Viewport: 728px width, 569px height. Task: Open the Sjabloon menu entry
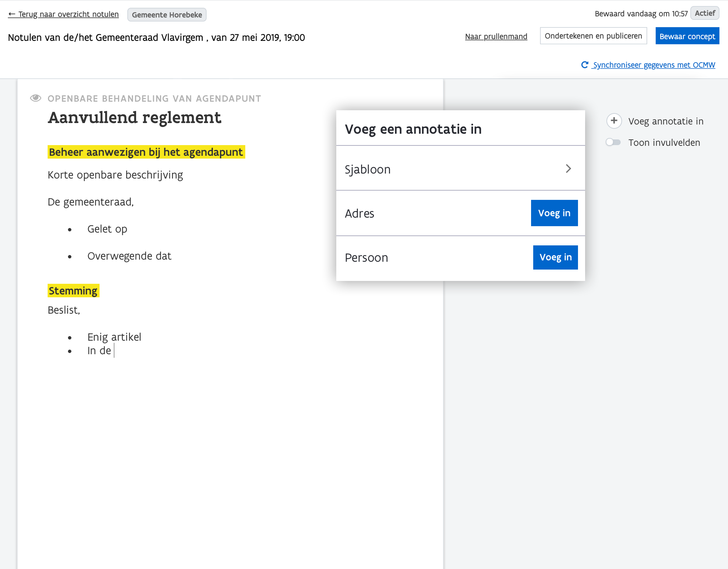point(368,169)
